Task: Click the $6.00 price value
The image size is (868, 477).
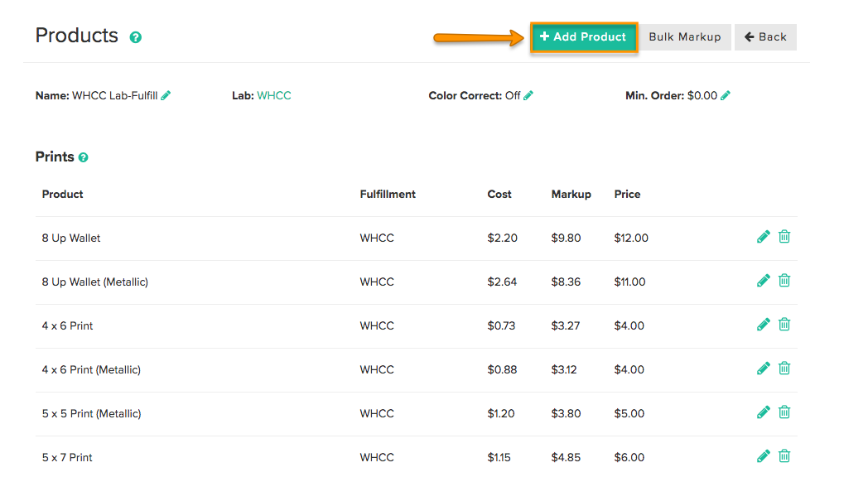Action: coord(629,458)
